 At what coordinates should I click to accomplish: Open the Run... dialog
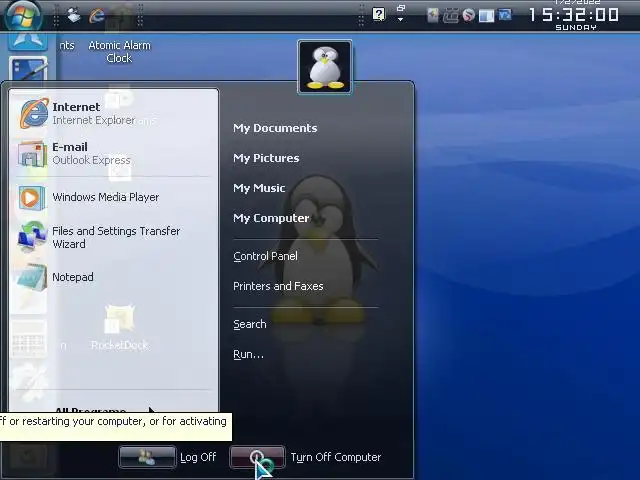click(x=248, y=354)
